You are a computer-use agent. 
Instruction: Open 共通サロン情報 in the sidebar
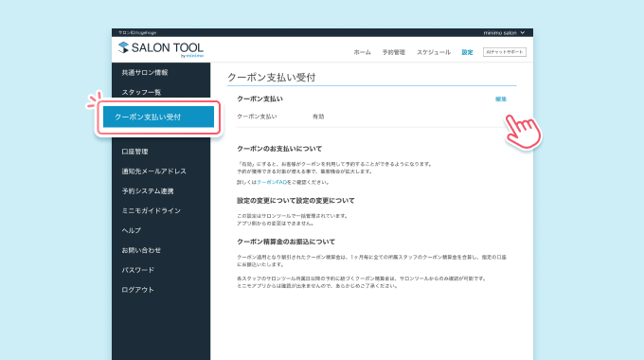click(145, 73)
